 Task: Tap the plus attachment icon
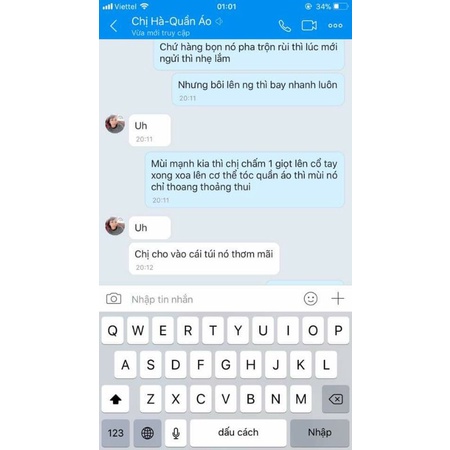pos(338,298)
